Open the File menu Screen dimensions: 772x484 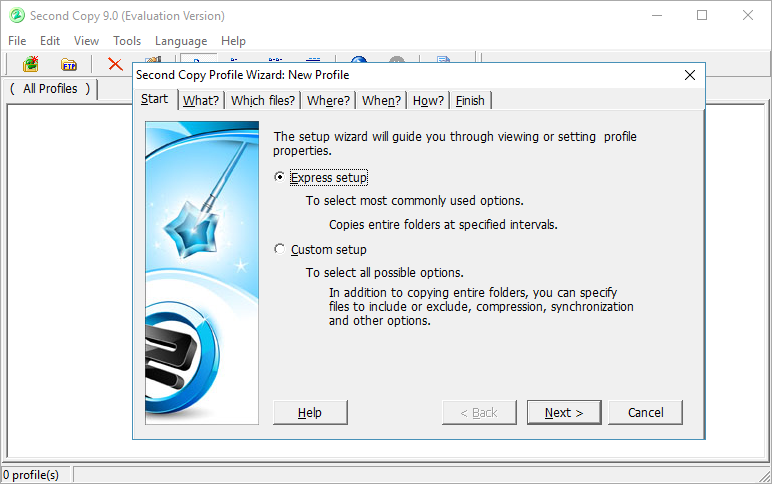[17, 41]
